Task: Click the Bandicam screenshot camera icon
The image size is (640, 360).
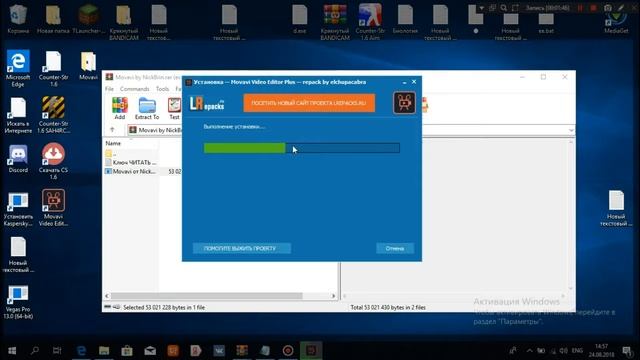Action: [608, 8]
